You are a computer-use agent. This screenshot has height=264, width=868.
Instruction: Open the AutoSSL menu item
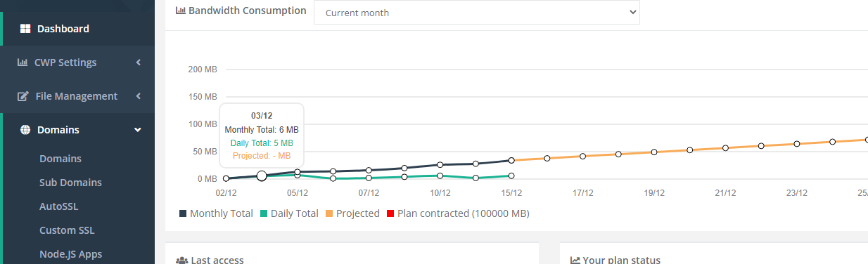59,206
